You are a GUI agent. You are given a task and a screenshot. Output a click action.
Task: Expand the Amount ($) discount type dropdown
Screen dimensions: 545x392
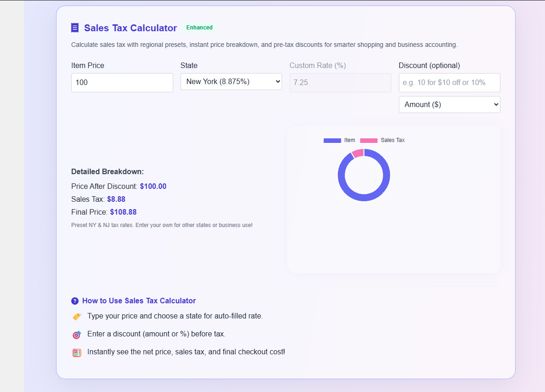coord(449,105)
